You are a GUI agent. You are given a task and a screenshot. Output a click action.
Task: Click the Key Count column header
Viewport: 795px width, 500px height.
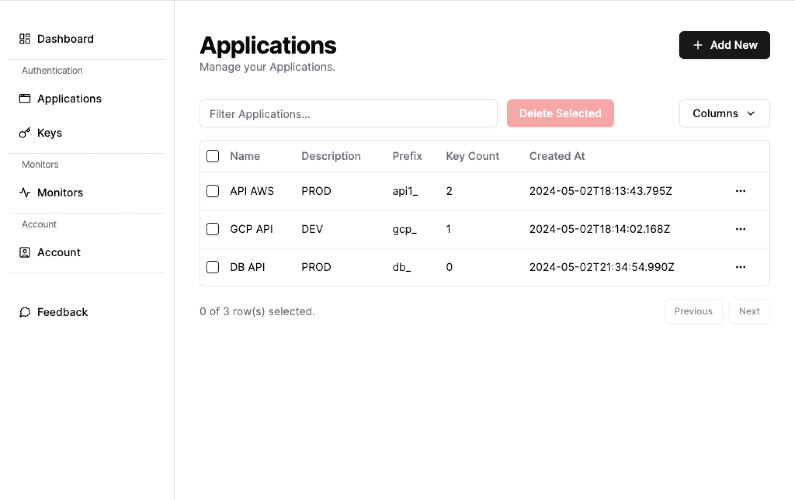pyautogui.click(x=473, y=156)
